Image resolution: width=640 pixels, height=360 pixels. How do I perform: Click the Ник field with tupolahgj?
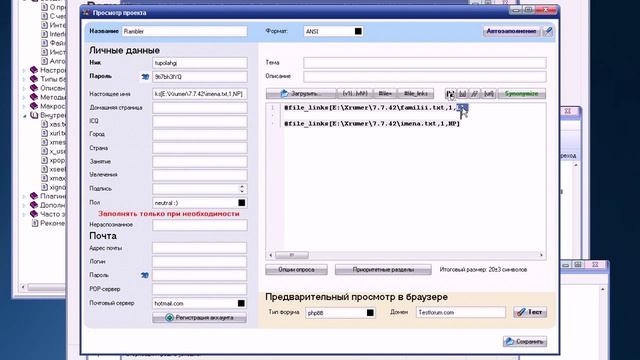[x=200, y=63]
